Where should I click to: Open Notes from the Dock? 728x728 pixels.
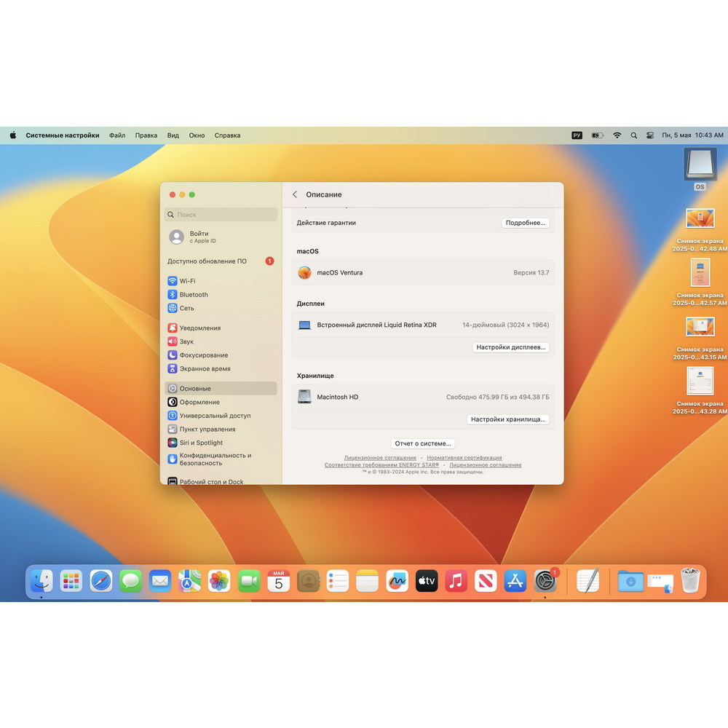click(x=367, y=581)
